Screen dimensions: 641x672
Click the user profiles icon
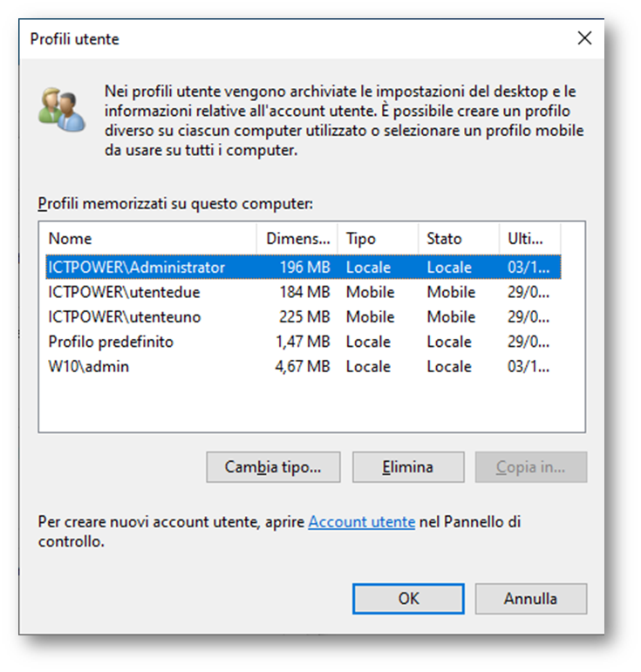[x=62, y=108]
